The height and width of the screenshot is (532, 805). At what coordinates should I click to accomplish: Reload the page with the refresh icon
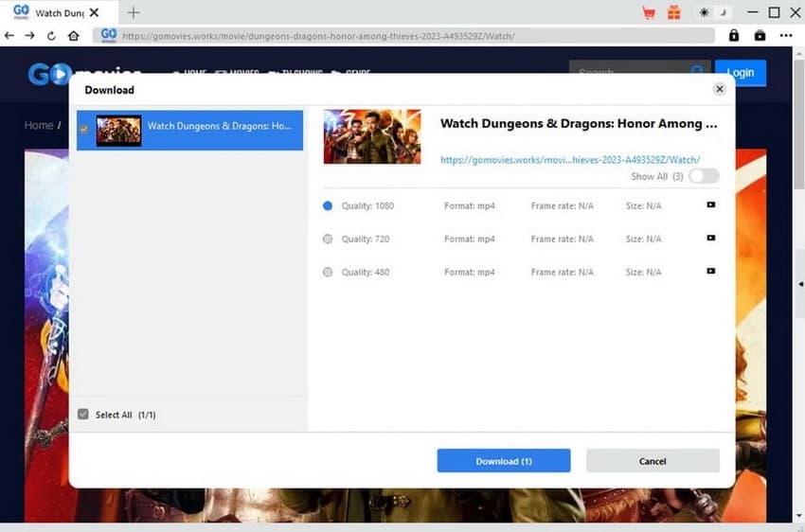coord(51,36)
